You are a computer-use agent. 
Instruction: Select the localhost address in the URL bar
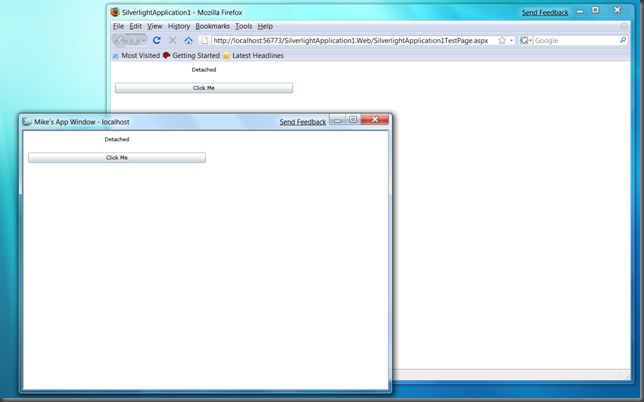[x=351, y=40]
